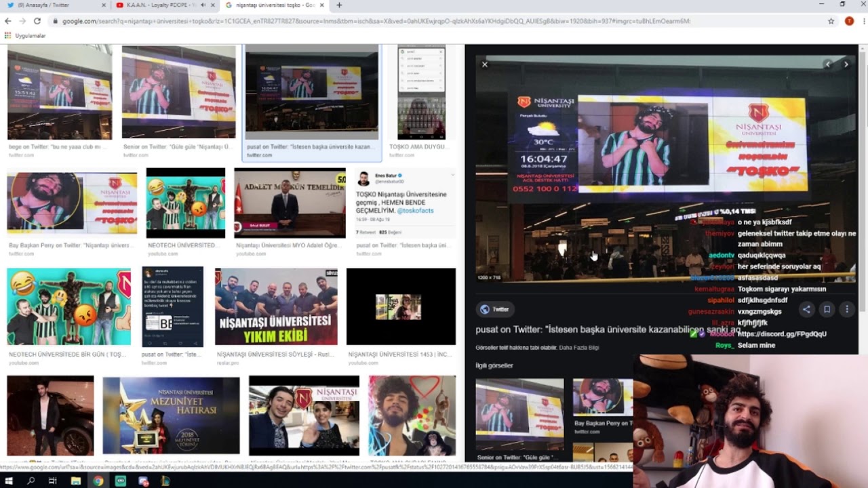The image size is (868, 488).
Task: Go to previous image in preview
Action: point(828,64)
